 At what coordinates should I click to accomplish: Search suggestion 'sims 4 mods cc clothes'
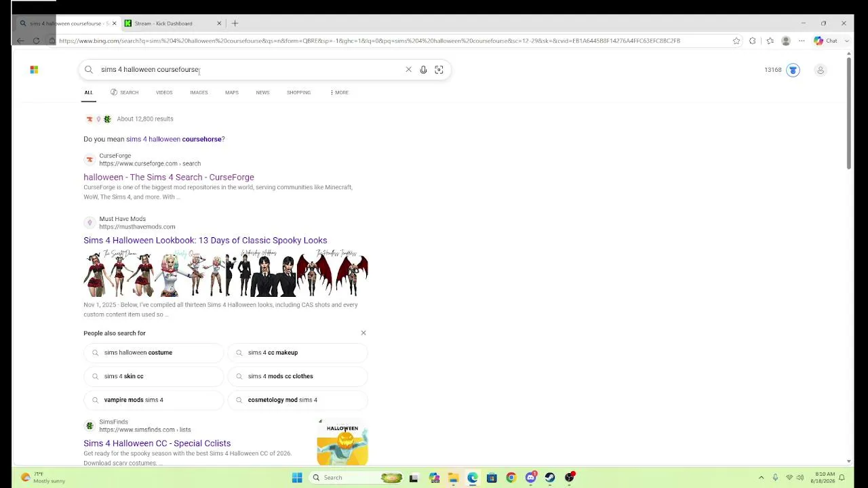298,376
